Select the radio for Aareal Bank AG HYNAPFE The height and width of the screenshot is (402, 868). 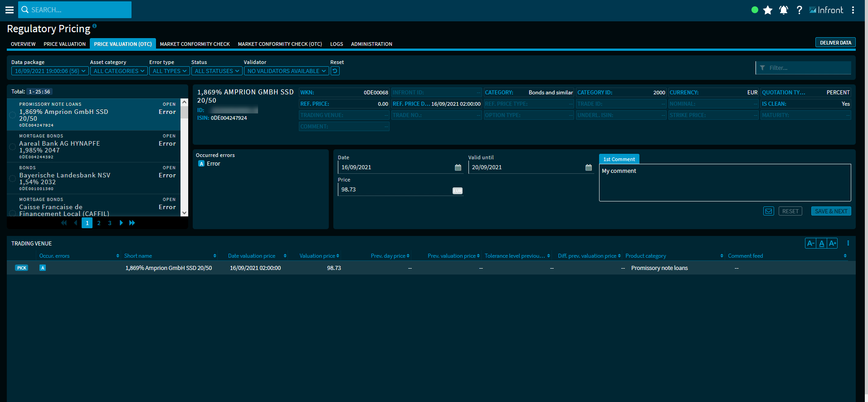pos(12,147)
